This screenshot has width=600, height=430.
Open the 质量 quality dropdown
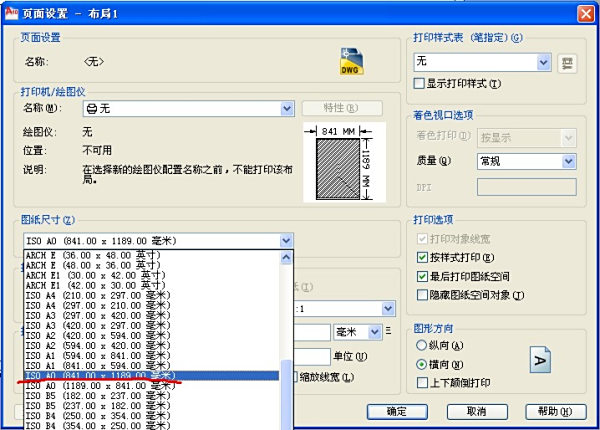point(569,161)
